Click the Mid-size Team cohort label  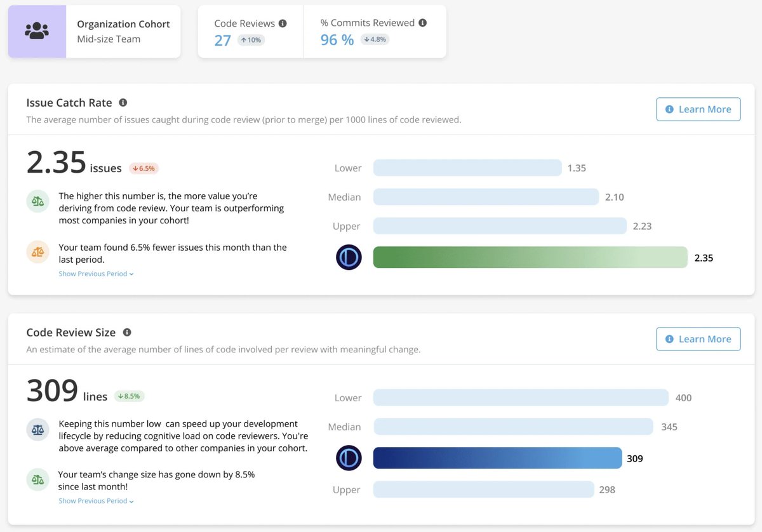(x=109, y=39)
